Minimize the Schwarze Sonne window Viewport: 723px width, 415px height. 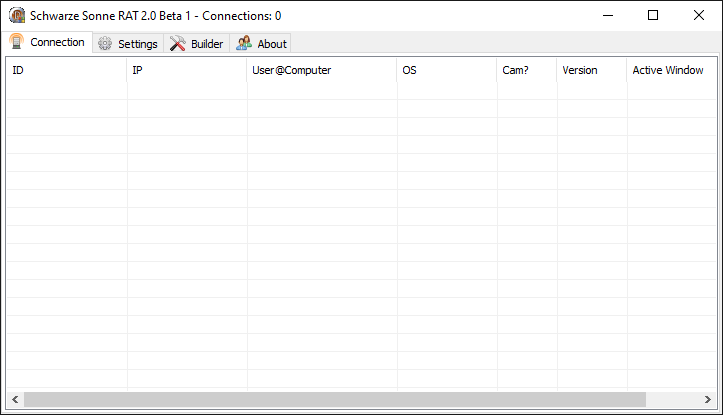tap(607, 15)
